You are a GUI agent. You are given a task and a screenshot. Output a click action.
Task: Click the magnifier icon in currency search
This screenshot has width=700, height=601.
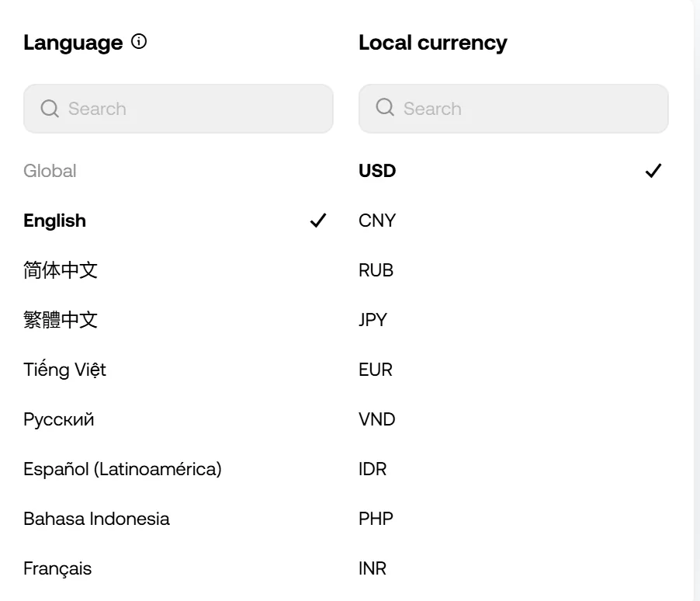click(385, 107)
